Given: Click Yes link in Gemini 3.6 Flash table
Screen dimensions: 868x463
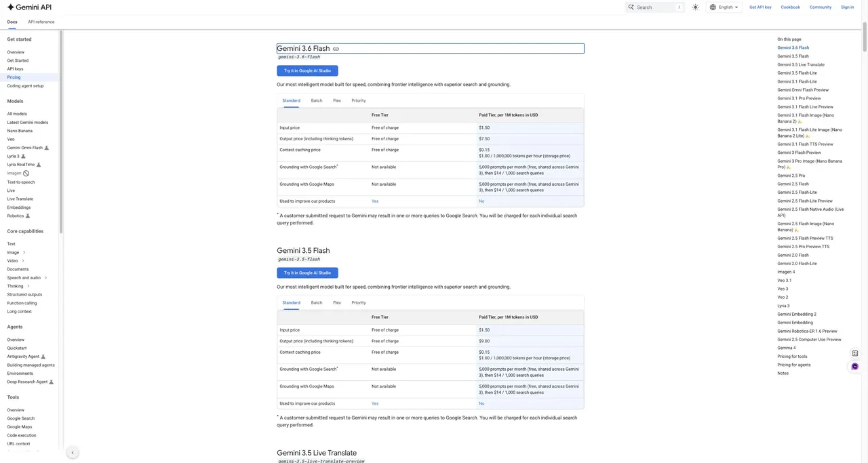Looking at the screenshot, I should pos(375,201).
